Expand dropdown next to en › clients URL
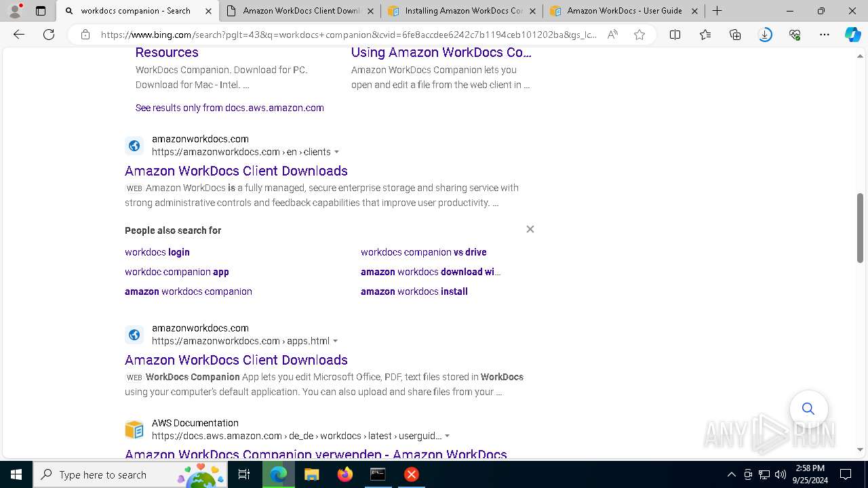The width and height of the screenshot is (868, 488). pos(337,152)
